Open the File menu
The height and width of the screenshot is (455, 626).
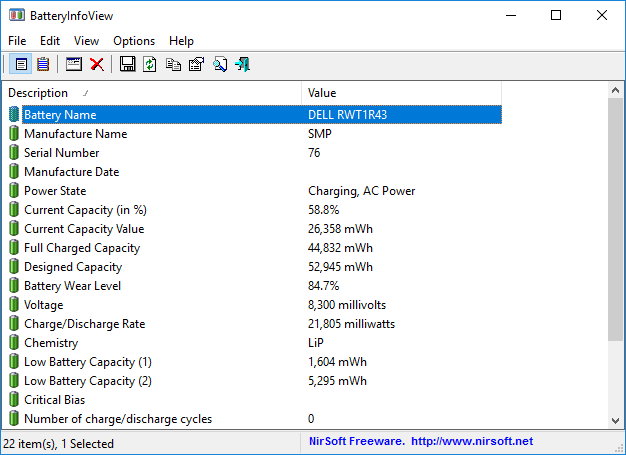(x=17, y=41)
